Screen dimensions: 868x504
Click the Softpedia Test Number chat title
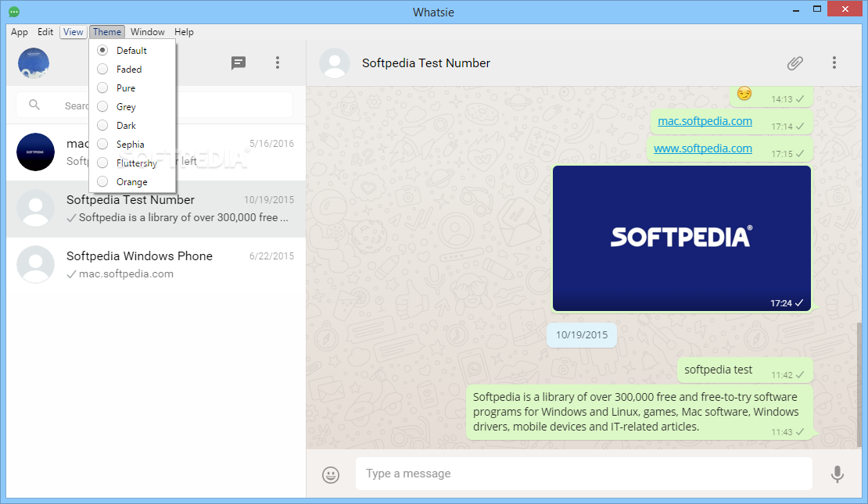(x=425, y=63)
